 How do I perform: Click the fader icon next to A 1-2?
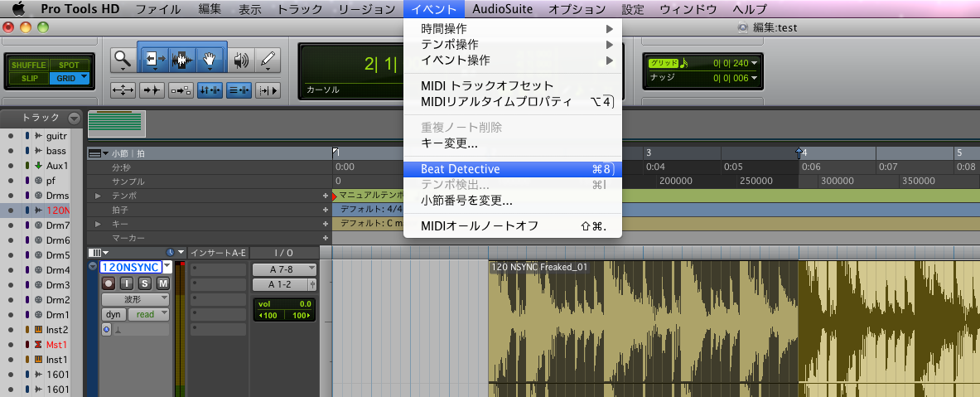click(312, 284)
